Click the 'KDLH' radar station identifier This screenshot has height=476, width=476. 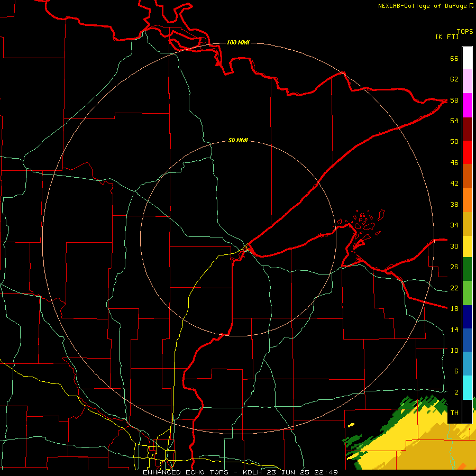pyautogui.click(x=253, y=472)
